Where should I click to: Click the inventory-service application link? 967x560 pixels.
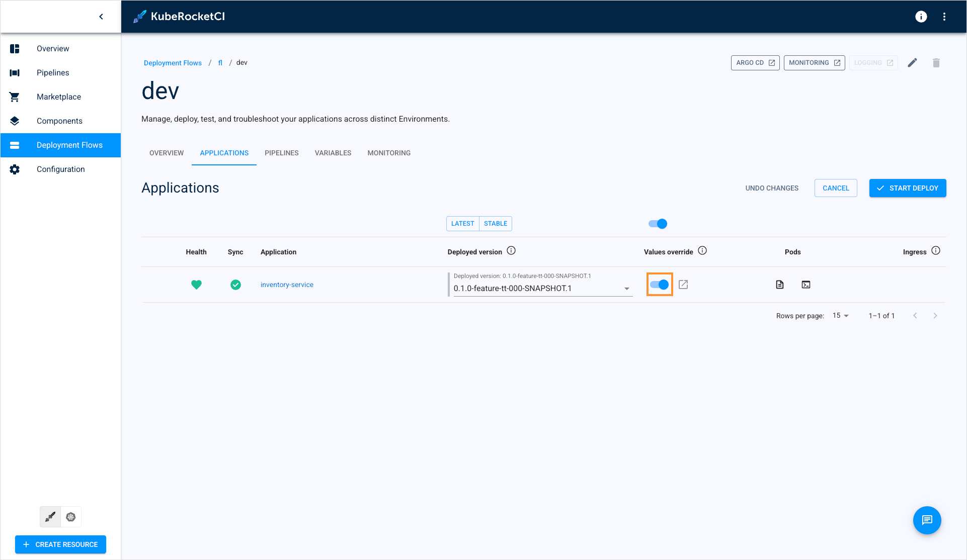pos(287,285)
